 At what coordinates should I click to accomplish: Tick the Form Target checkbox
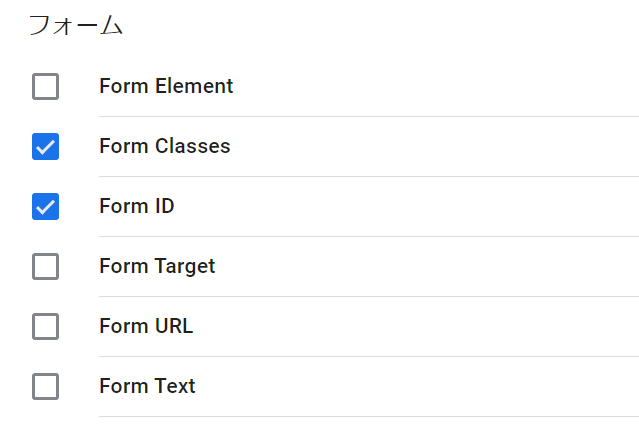point(45,267)
